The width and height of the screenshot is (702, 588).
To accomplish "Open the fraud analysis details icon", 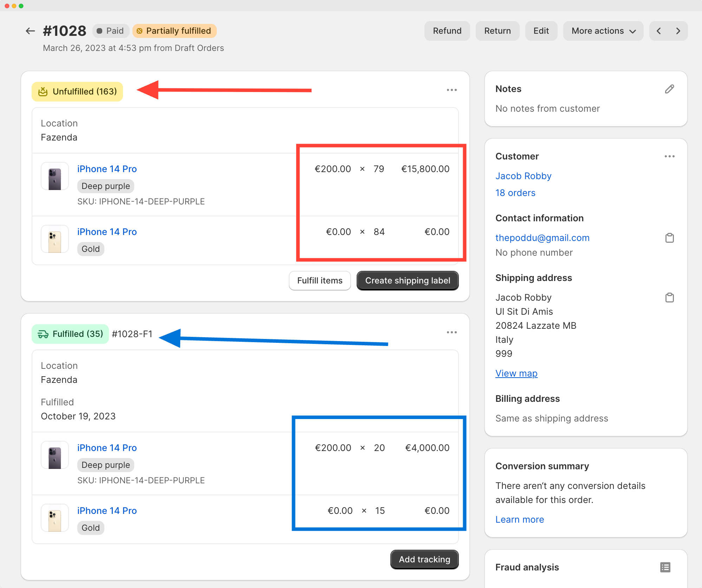I will [x=665, y=567].
